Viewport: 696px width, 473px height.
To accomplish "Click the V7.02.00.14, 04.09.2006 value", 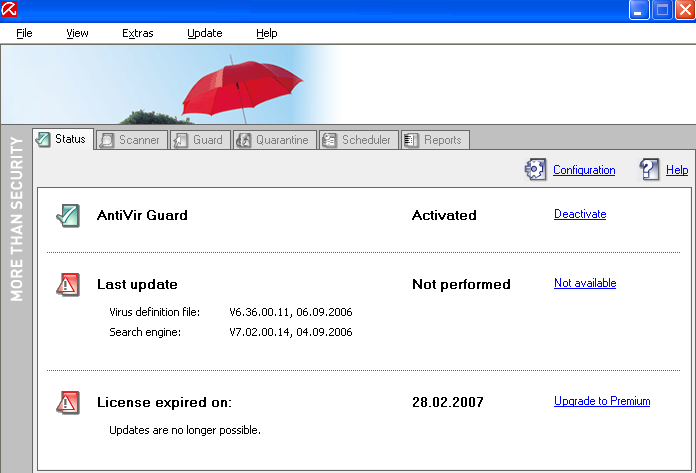I will point(291,332).
